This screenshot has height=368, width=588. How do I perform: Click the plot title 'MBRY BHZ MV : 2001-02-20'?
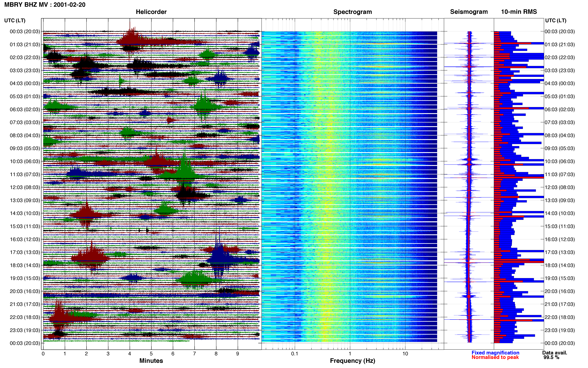click(x=45, y=5)
